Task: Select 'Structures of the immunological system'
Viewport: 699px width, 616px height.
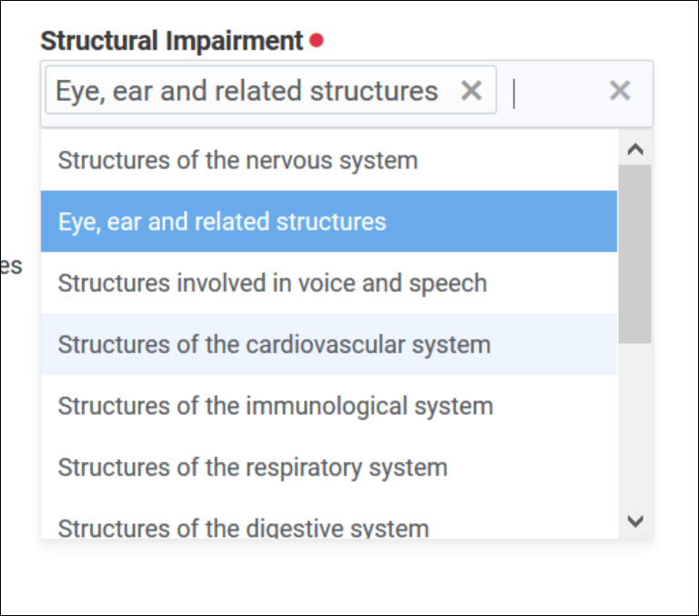Action: 275,406
